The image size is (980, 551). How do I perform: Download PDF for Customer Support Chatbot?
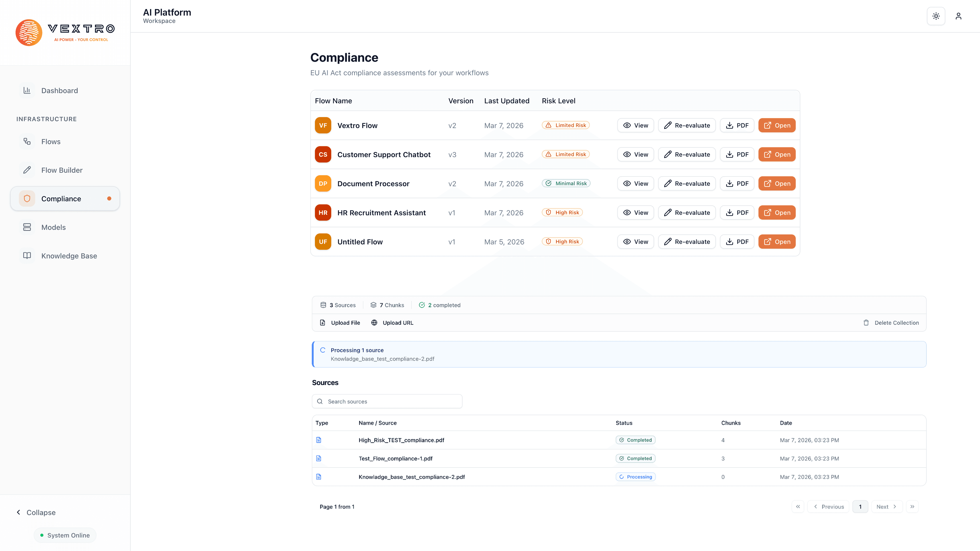737,154
